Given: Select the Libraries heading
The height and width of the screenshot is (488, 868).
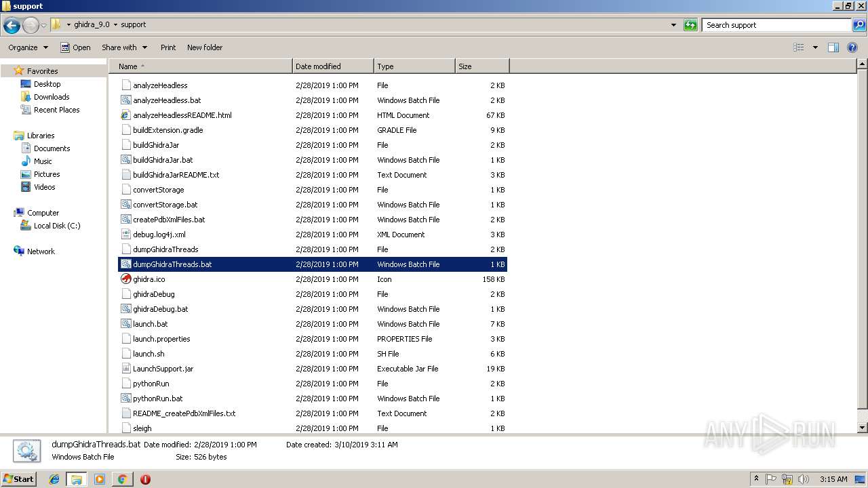Looking at the screenshot, I should click(x=41, y=136).
